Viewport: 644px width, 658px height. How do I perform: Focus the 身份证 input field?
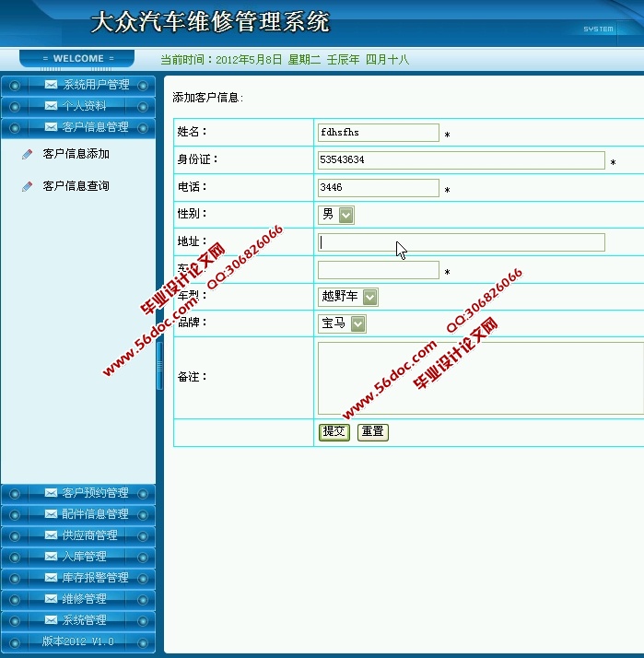461,160
